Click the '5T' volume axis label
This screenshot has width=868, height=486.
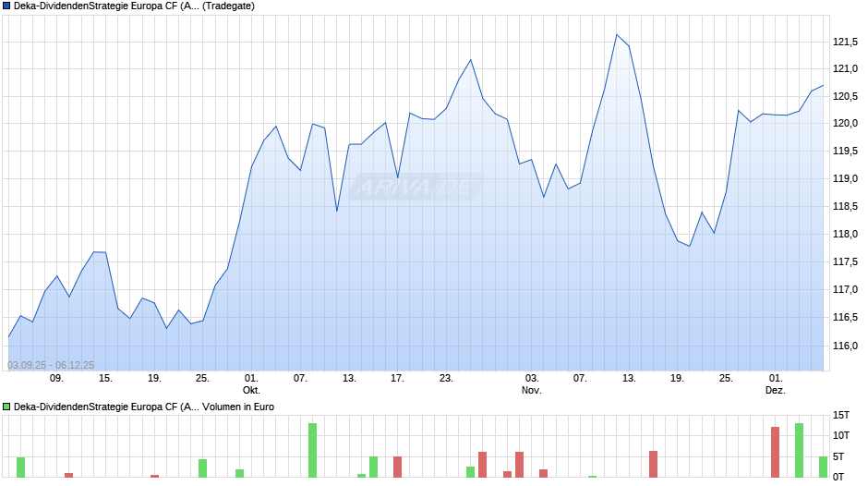[838, 456]
